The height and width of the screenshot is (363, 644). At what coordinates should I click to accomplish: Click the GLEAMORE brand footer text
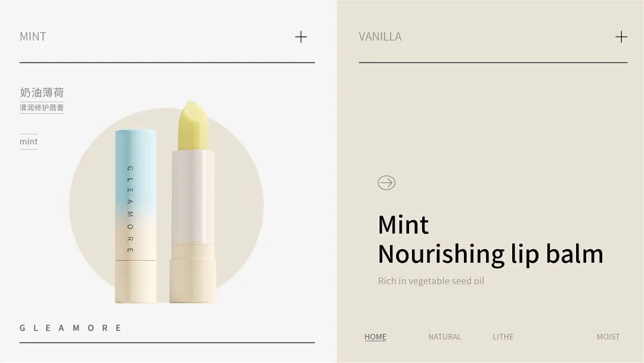point(70,328)
